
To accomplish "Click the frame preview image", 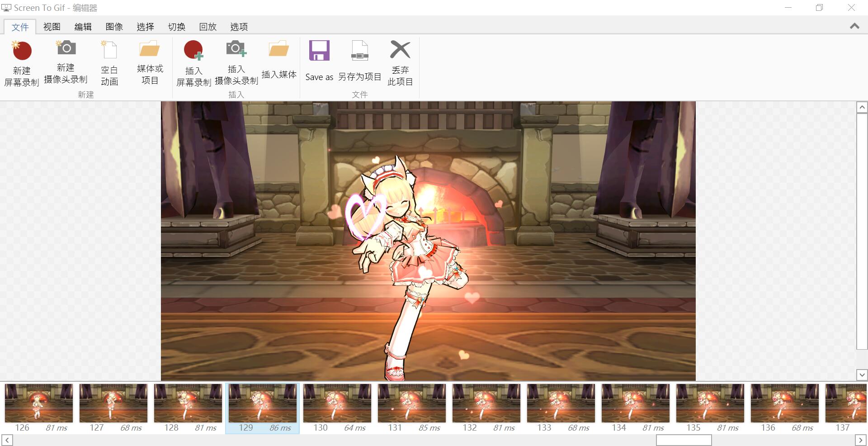I will [x=428, y=241].
